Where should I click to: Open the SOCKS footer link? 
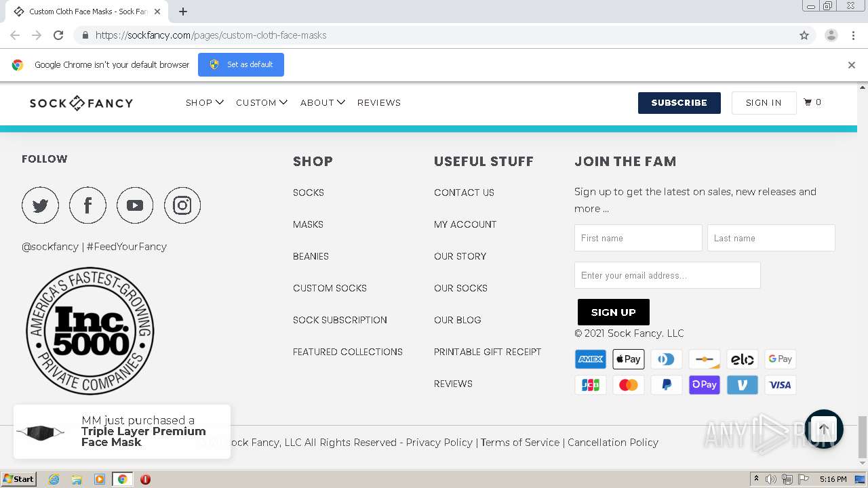click(x=309, y=192)
